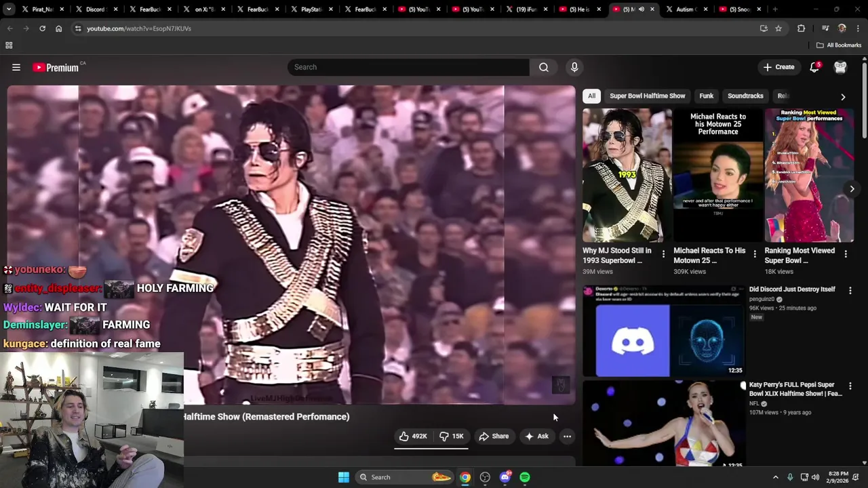
Task: Open Windows Start menu
Action: (344, 477)
